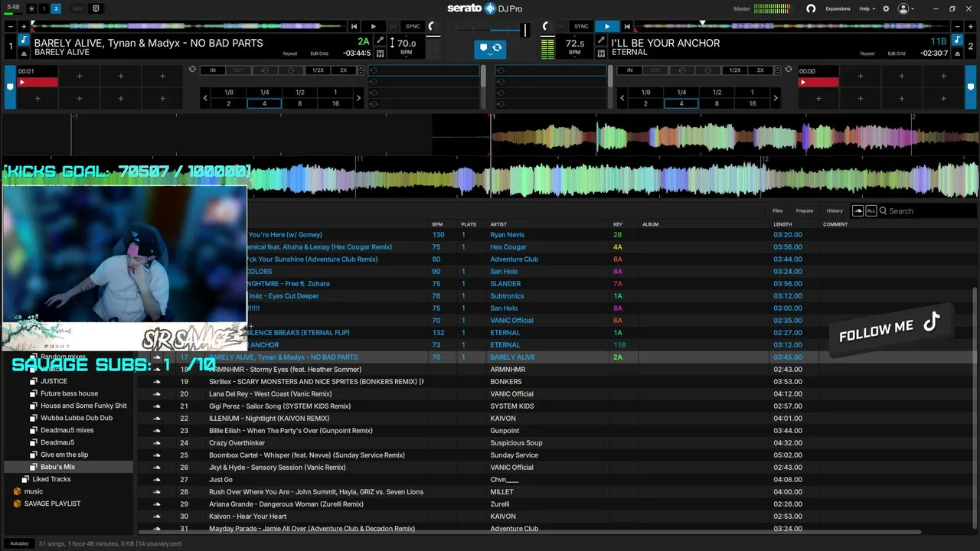Set loop IN point on deck 2

[630, 70]
